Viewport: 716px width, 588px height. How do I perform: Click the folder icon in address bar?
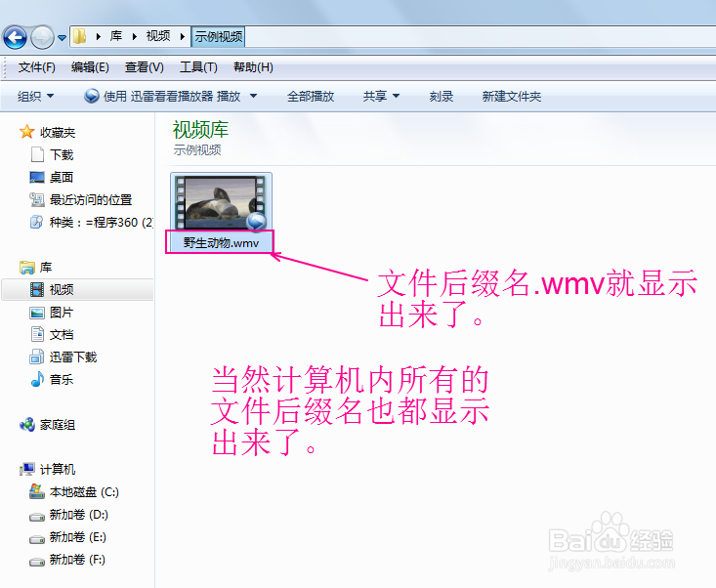[80, 36]
